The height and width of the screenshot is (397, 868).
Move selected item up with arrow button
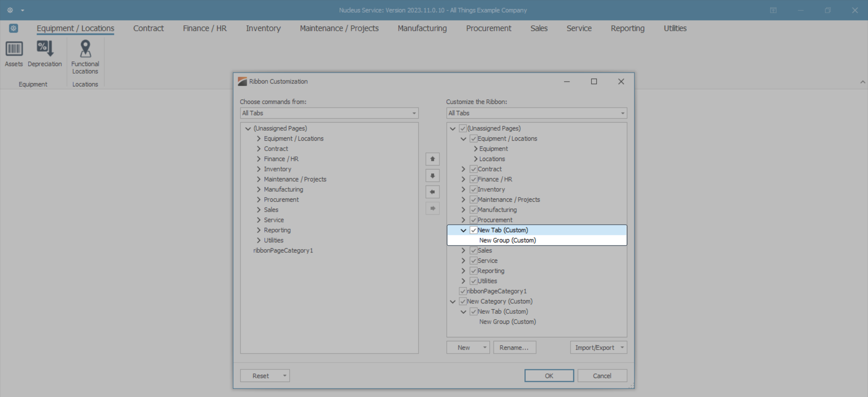click(433, 159)
